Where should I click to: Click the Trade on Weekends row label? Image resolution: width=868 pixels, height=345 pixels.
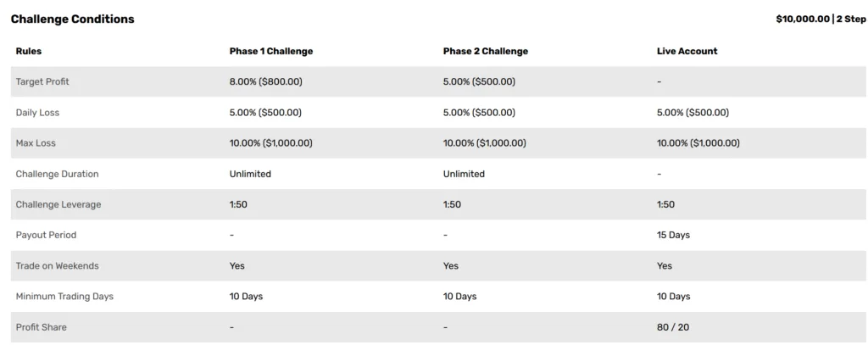57,266
